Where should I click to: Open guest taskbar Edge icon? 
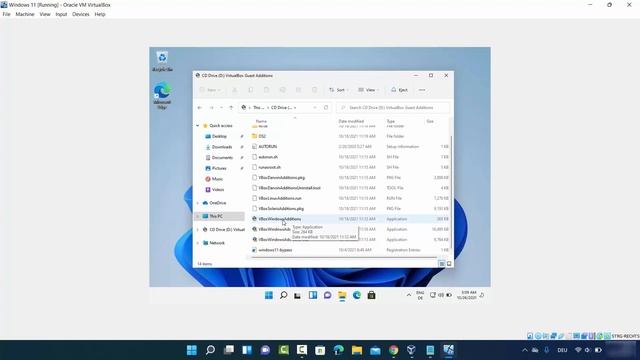click(357, 295)
